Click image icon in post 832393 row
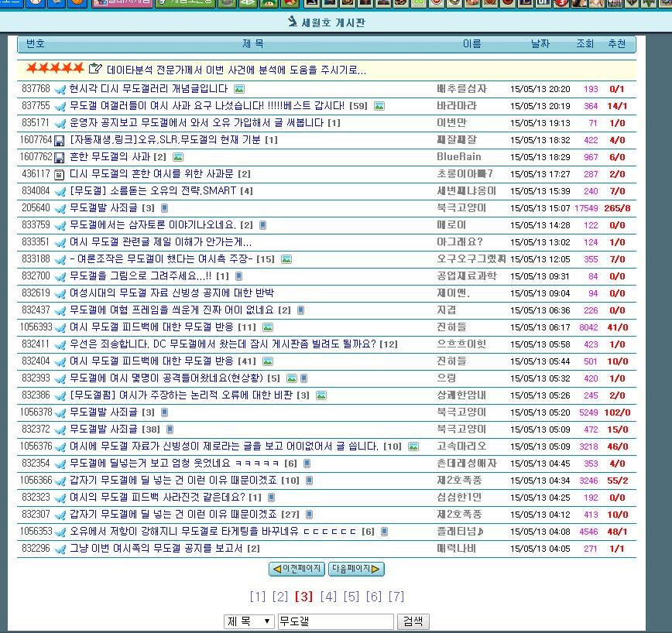This screenshot has width=672, height=633. point(291,378)
